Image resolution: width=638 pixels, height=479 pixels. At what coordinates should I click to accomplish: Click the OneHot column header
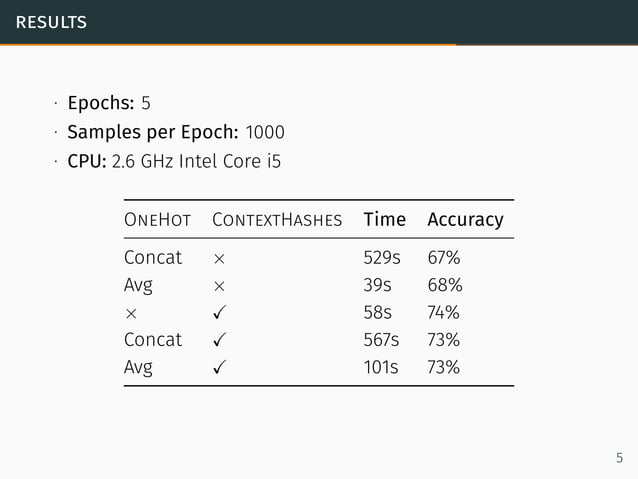[x=157, y=219]
